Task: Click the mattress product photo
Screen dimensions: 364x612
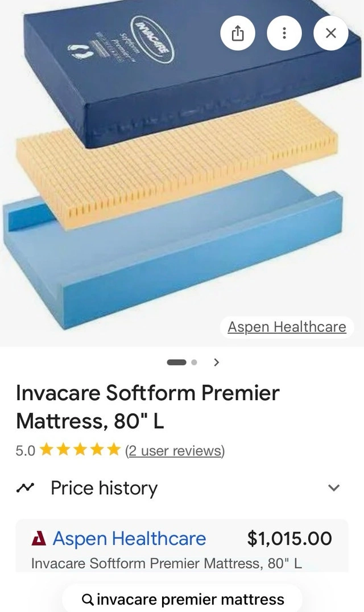Action: coord(182,173)
